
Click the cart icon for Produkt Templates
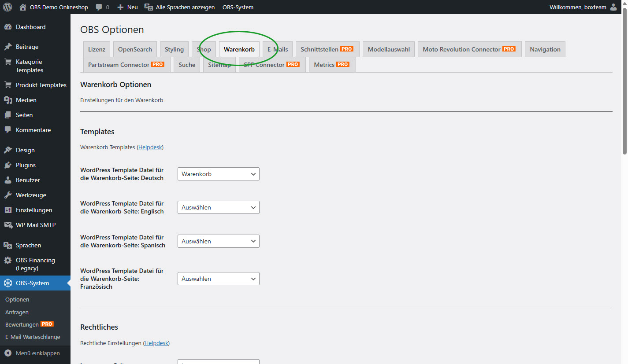click(x=8, y=85)
